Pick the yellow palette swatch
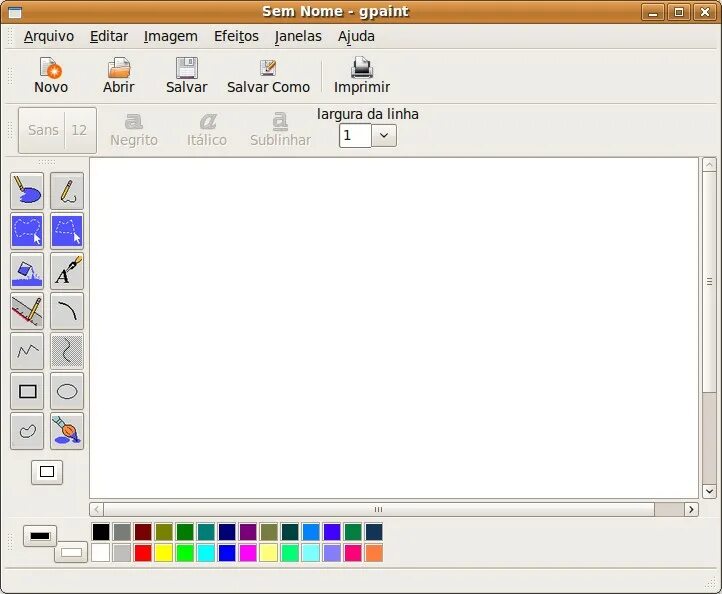Image resolution: width=722 pixels, height=594 pixels. click(163, 553)
